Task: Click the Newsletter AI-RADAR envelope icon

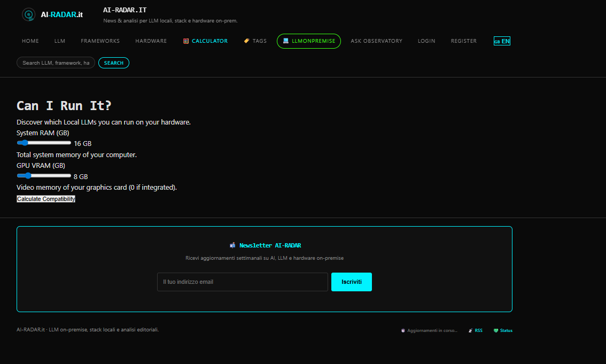Action: pyautogui.click(x=232, y=245)
